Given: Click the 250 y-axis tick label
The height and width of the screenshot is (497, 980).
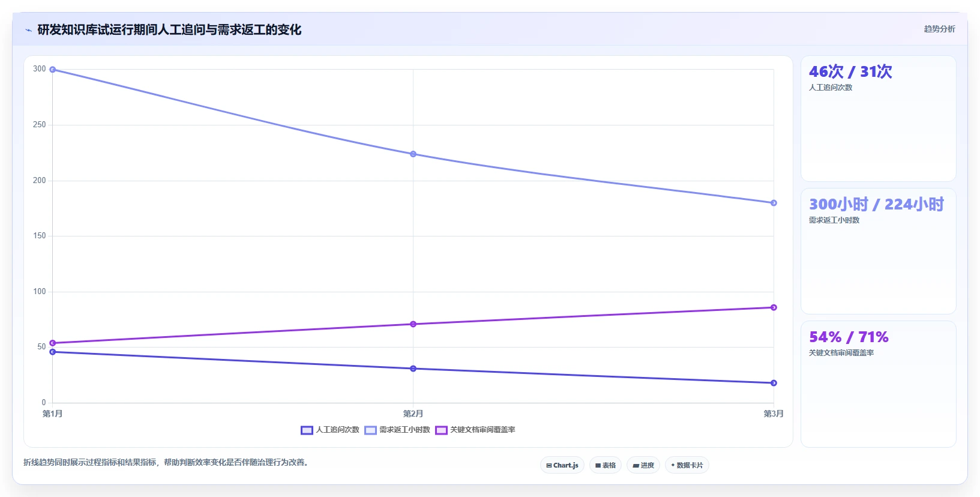Looking at the screenshot, I should click(x=40, y=125).
